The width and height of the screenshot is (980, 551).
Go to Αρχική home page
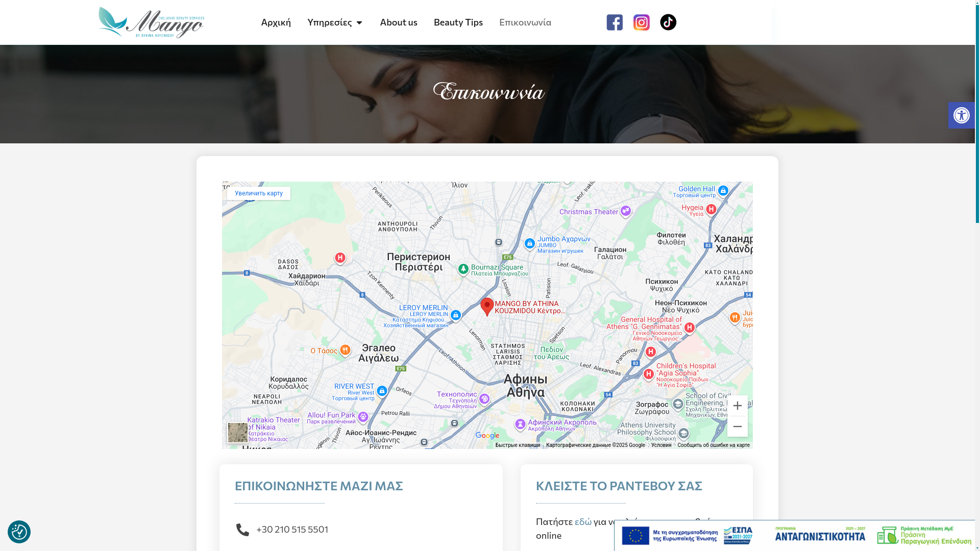click(276, 22)
